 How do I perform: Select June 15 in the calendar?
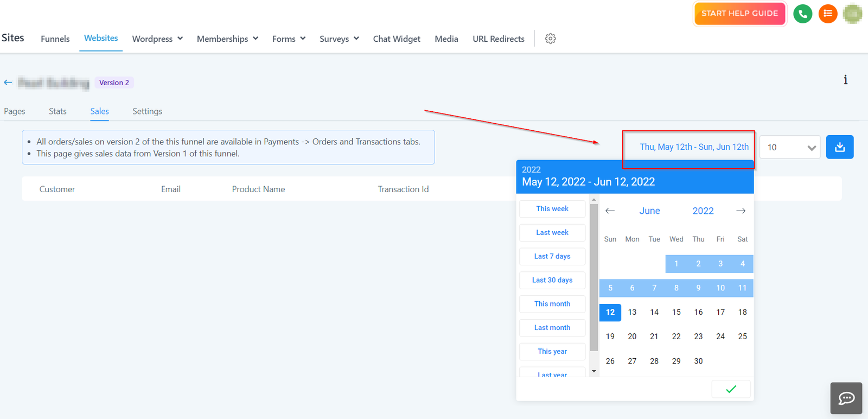point(676,312)
